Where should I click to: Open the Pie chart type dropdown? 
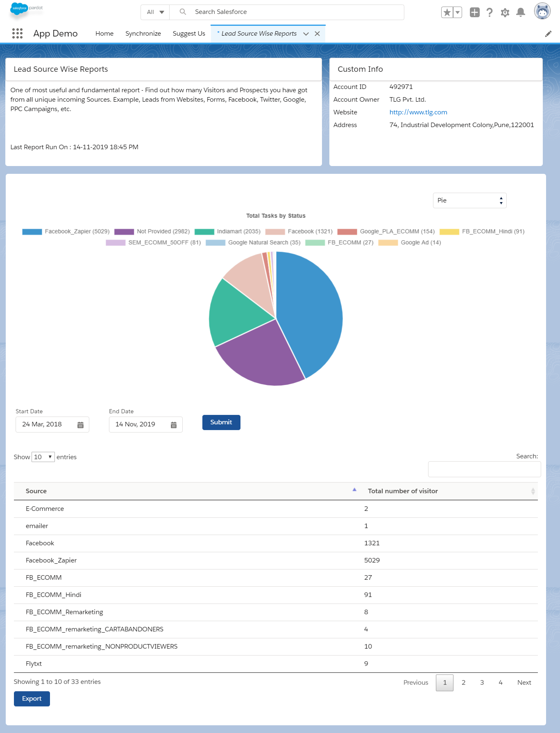point(469,200)
